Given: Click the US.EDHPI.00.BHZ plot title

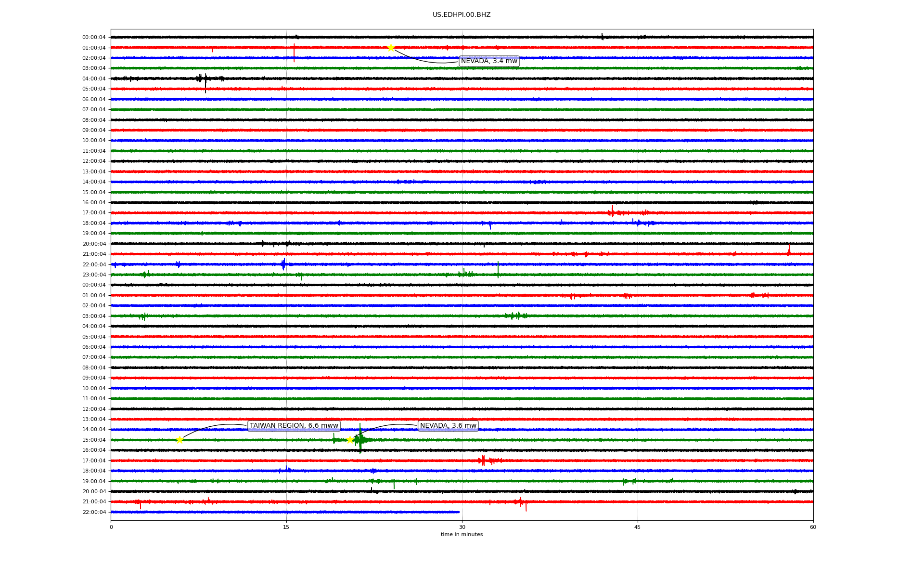Looking at the screenshot, I should coord(462,15).
